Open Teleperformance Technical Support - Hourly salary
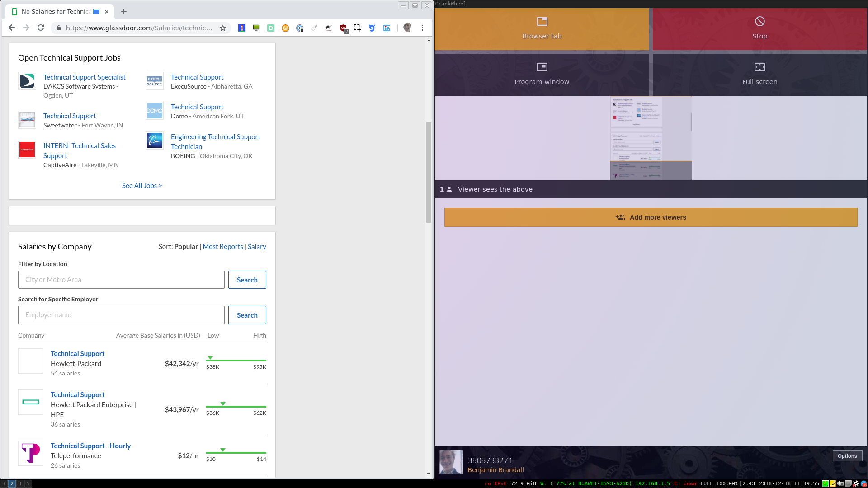 [x=90, y=446]
